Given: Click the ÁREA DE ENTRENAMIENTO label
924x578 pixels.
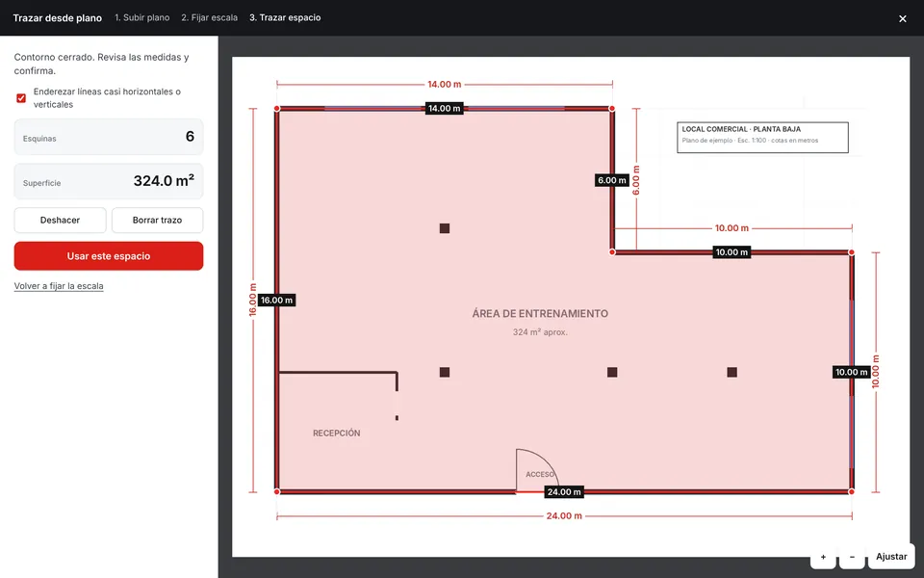Looking at the screenshot, I should (x=540, y=314).
